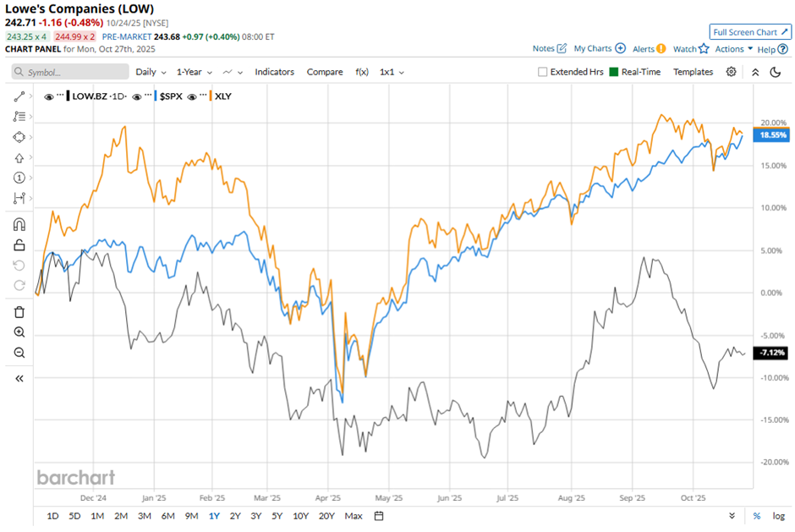Screen dimensions: 795x532
Task: Click the black LOW.BZ color bar
Action: click(x=68, y=96)
